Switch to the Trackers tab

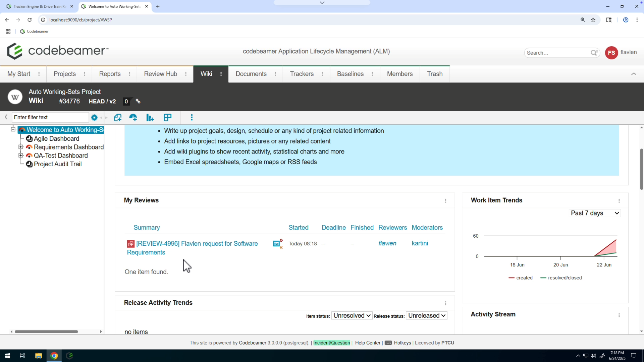pos(302,74)
